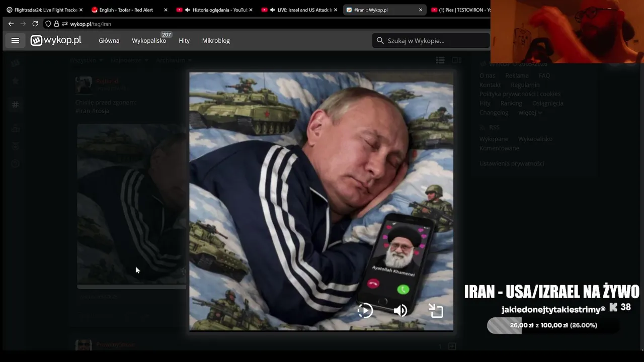Click the padlock site security icon

point(56,24)
